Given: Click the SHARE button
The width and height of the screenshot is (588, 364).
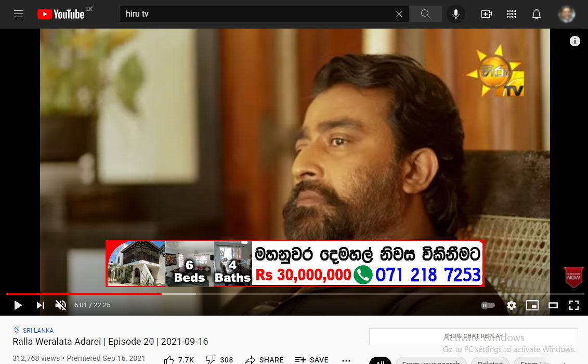Looking at the screenshot, I should (x=264, y=360).
